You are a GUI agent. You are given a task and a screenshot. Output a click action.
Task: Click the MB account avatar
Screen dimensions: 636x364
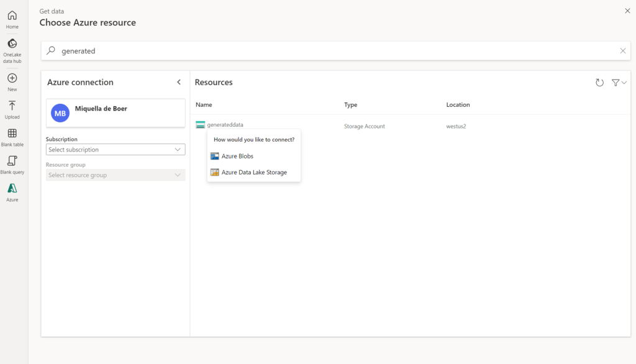click(x=60, y=113)
